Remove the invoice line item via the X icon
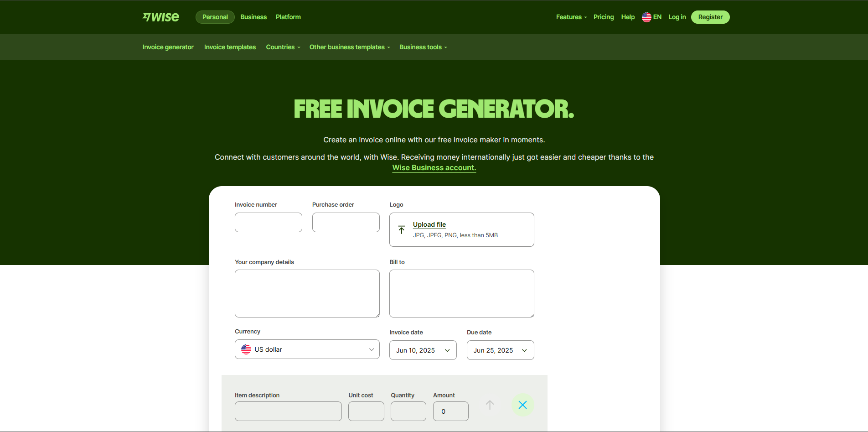Image resolution: width=868 pixels, height=432 pixels. (x=522, y=405)
